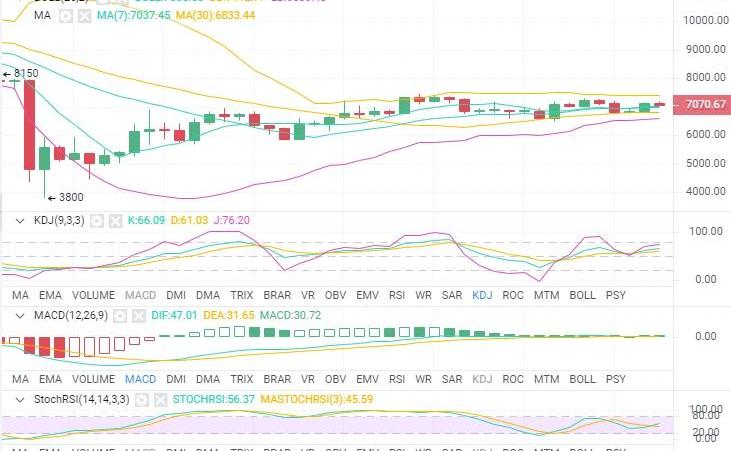Select SAR in the row below MACD chart
Image resolution: width=731 pixels, height=451 pixels.
click(452, 379)
